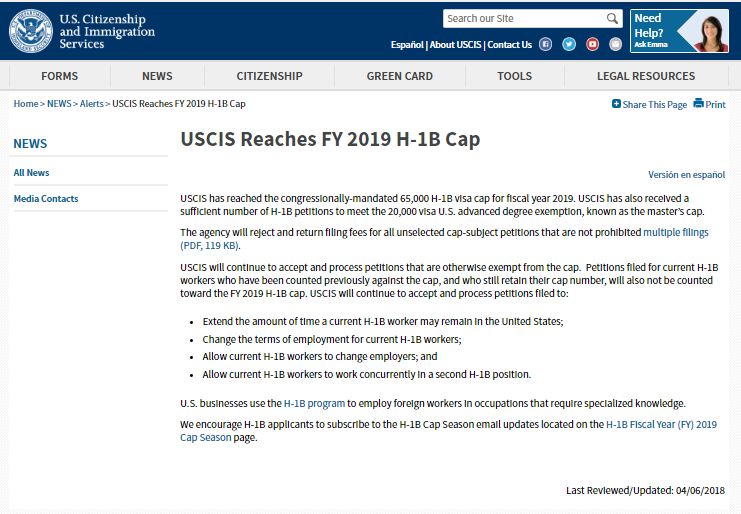
Task: Click the USCIS seal logo
Action: click(x=30, y=30)
